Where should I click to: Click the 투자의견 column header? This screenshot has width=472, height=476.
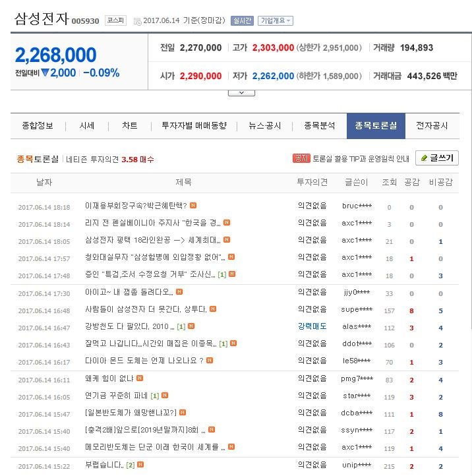pyautogui.click(x=312, y=182)
